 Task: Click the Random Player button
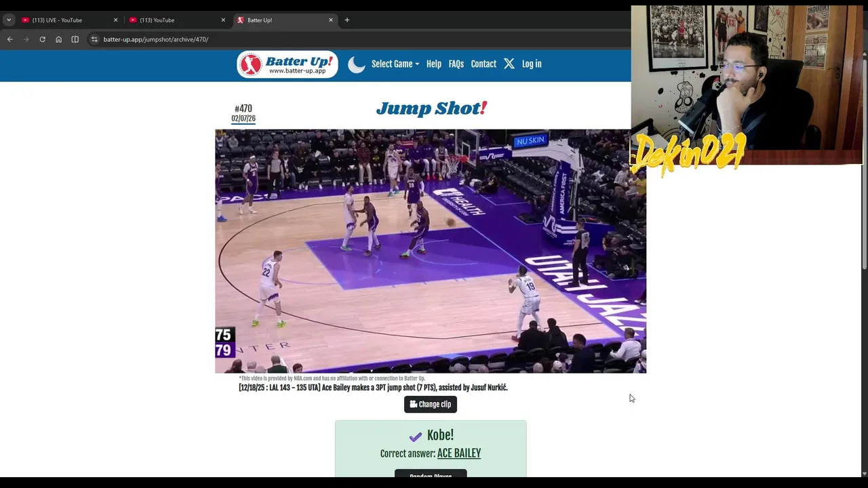tap(431, 474)
